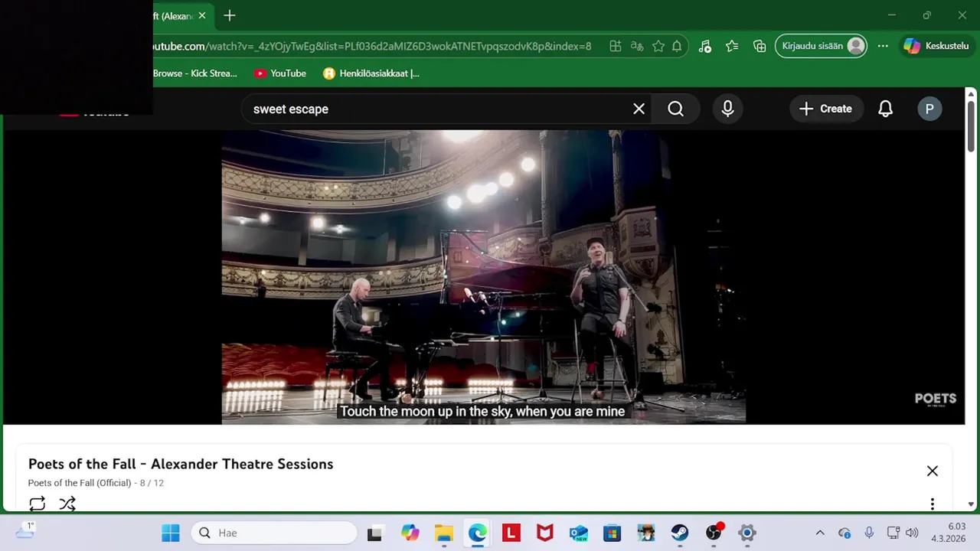
Task: Click the translate page icon in address bar
Action: pyautogui.click(x=636, y=46)
